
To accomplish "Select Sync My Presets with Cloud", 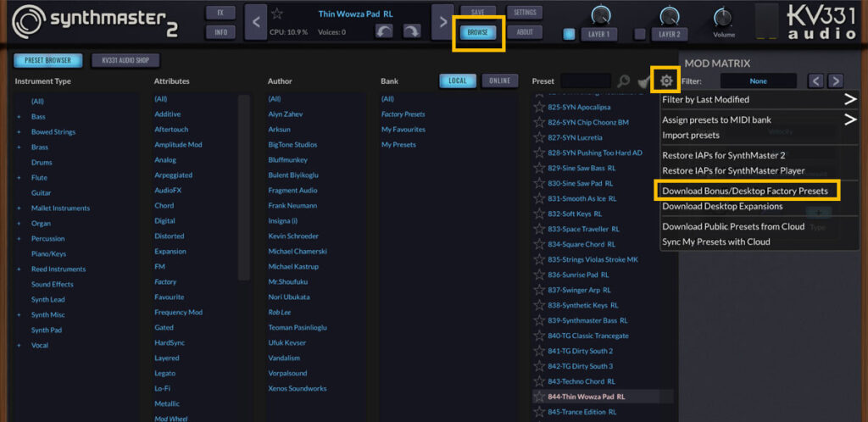I will 715,242.
